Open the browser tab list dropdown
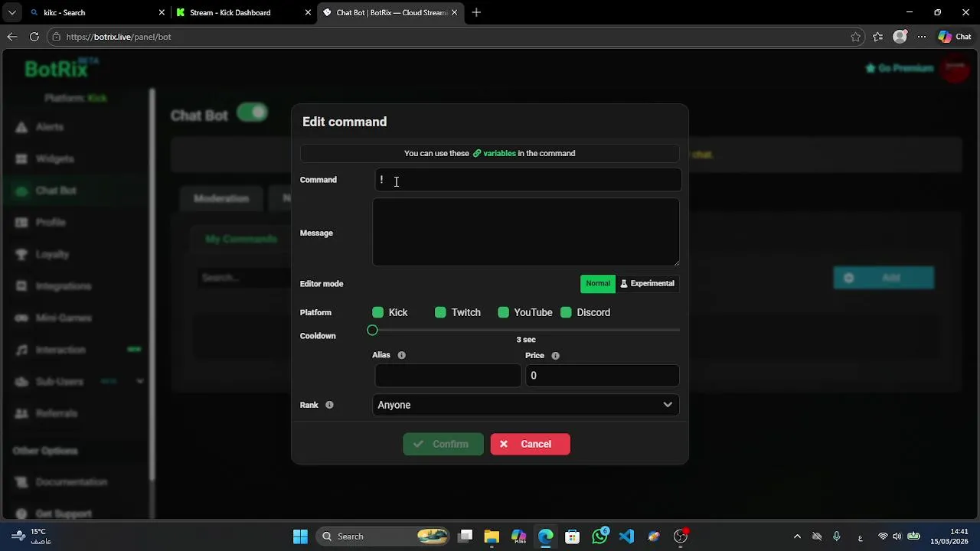The image size is (980, 551). [11, 12]
